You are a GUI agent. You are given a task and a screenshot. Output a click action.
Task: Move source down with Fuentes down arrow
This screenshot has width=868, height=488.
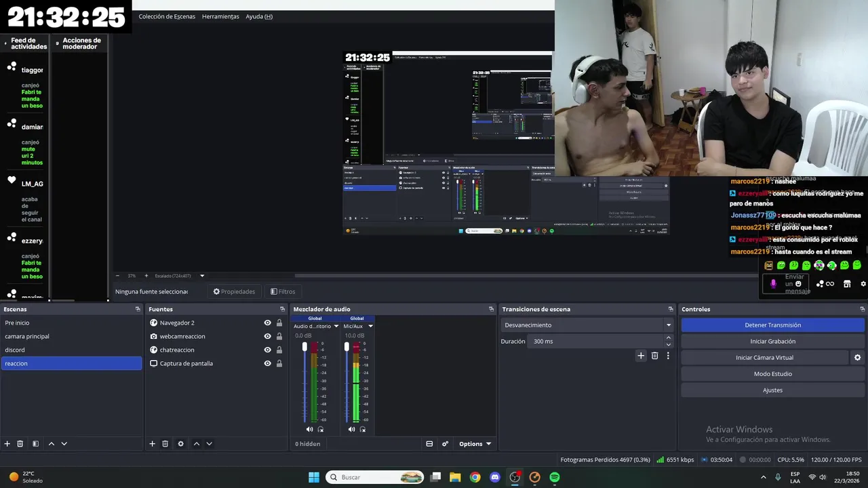coord(209,444)
